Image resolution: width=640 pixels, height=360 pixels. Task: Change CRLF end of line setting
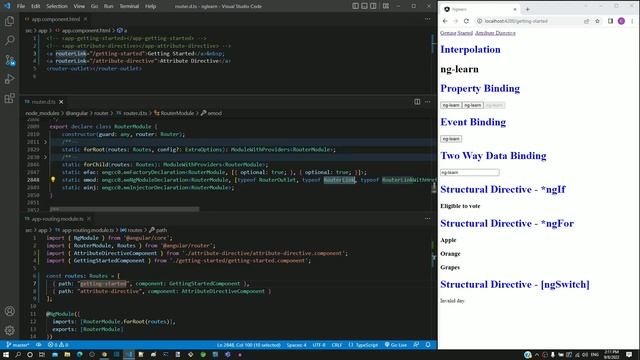click(337, 345)
